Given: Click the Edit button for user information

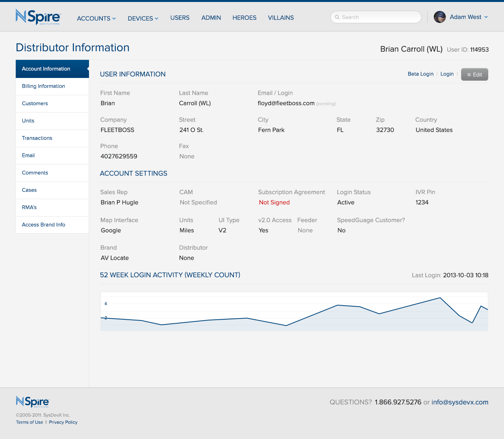Looking at the screenshot, I should tap(474, 74).
